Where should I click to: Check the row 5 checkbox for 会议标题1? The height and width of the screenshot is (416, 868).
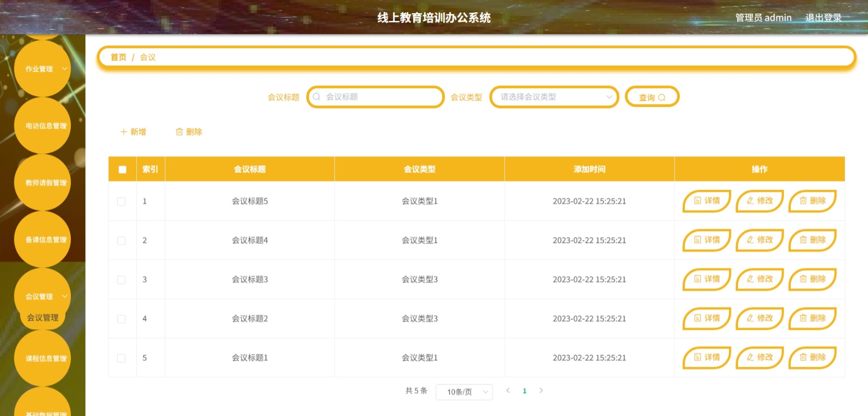tap(121, 358)
